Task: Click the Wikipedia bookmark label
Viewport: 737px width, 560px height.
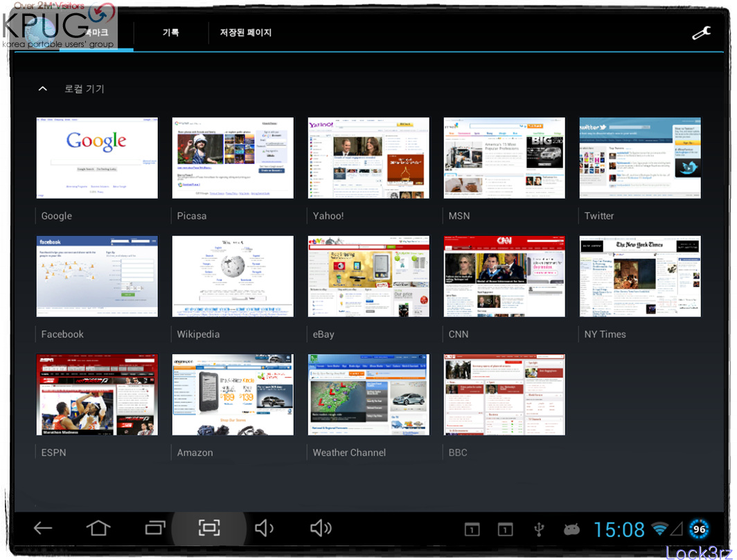Action: (198, 334)
